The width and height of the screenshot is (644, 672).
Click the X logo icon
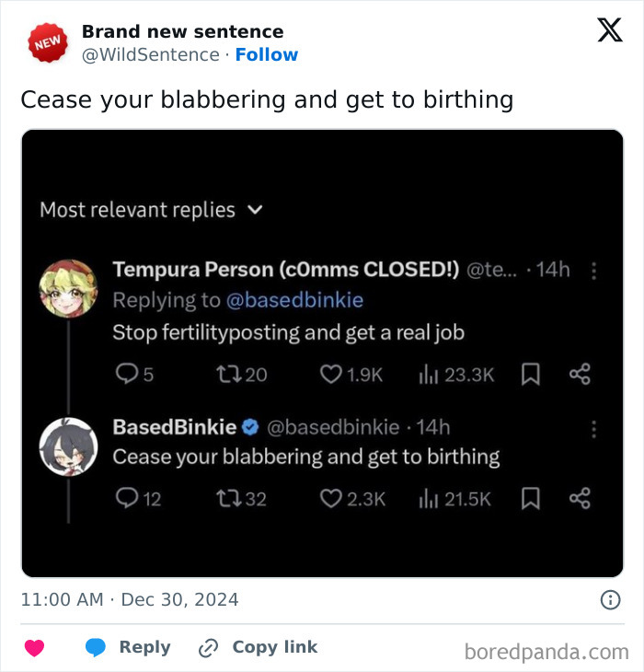(609, 30)
